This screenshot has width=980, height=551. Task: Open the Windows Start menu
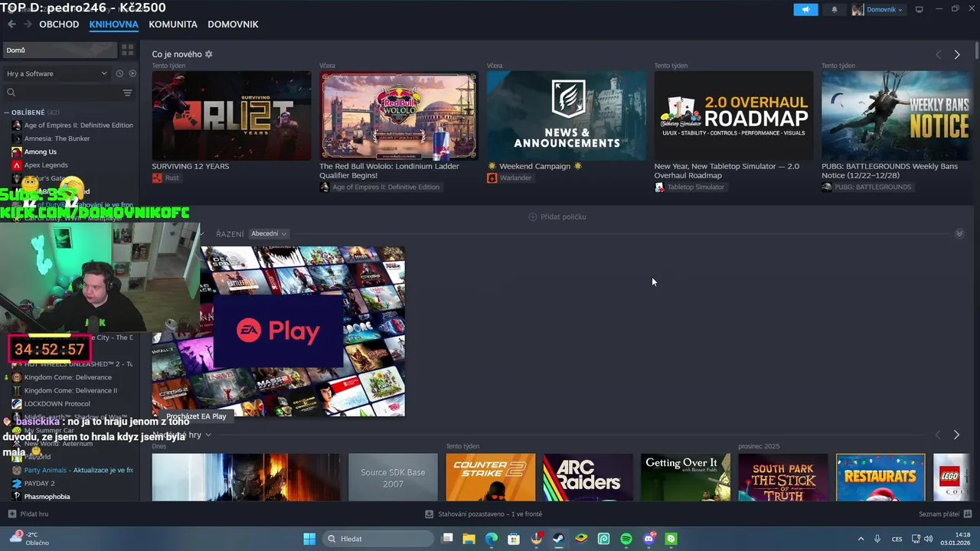coord(309,539)
